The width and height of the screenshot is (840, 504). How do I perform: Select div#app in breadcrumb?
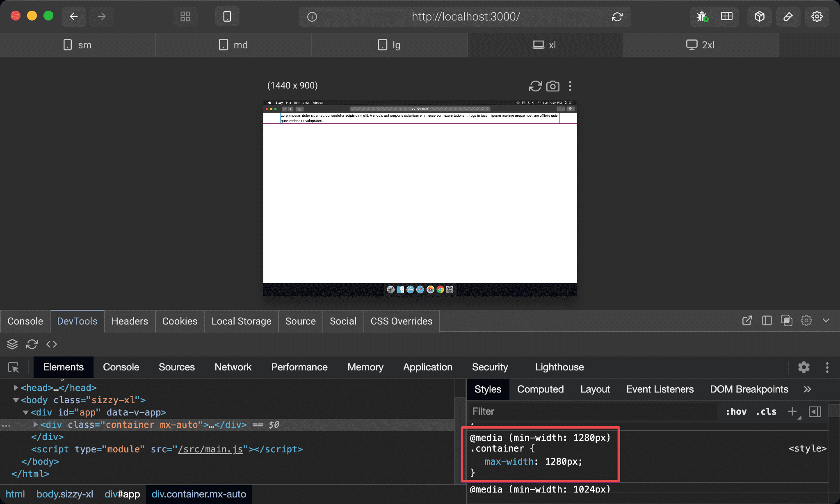coord(122,494)
